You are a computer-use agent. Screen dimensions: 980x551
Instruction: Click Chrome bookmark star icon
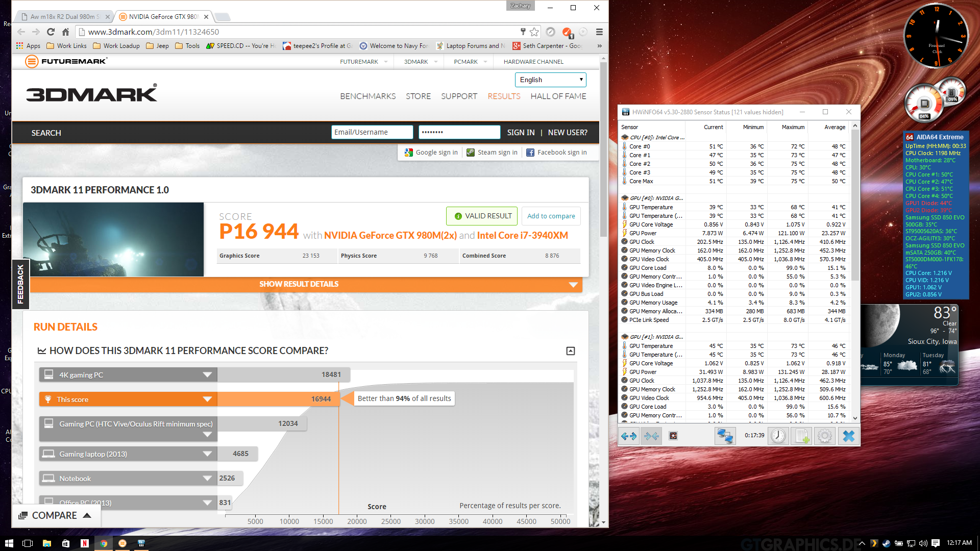pos(534,32)
